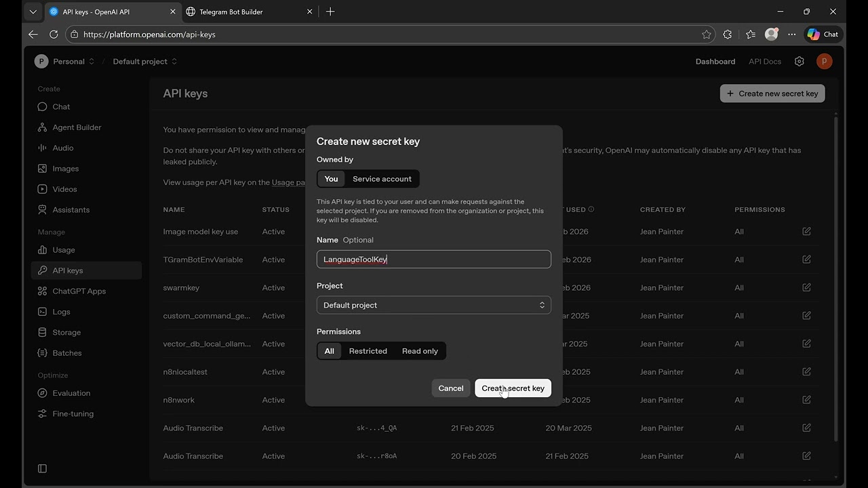
Task: Open Assistants in the sidebar
Action: click(x=86, y=209)
